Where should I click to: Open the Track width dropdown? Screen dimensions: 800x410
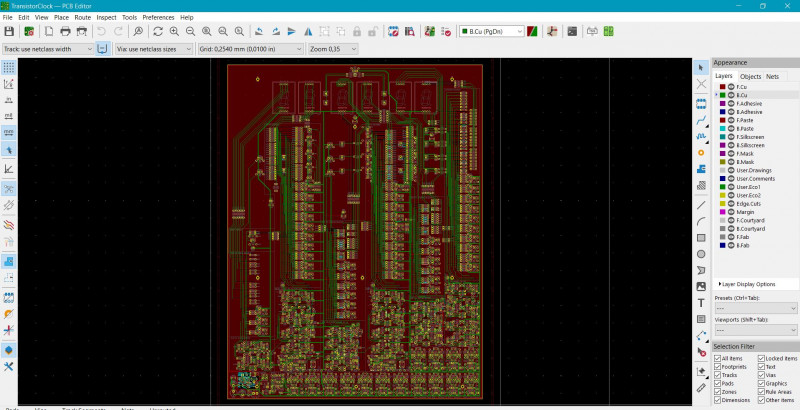tap(48, 48)
